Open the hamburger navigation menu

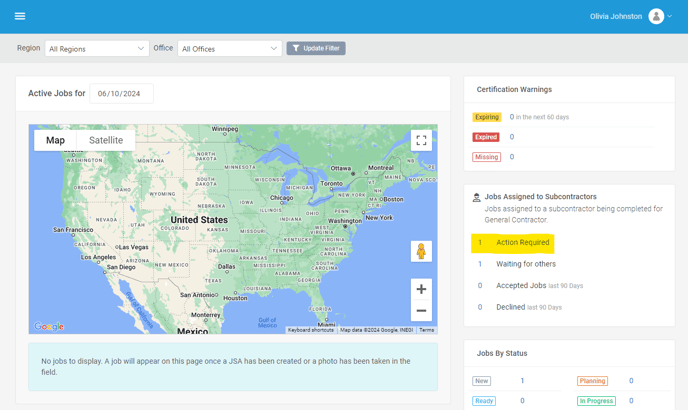20,16
